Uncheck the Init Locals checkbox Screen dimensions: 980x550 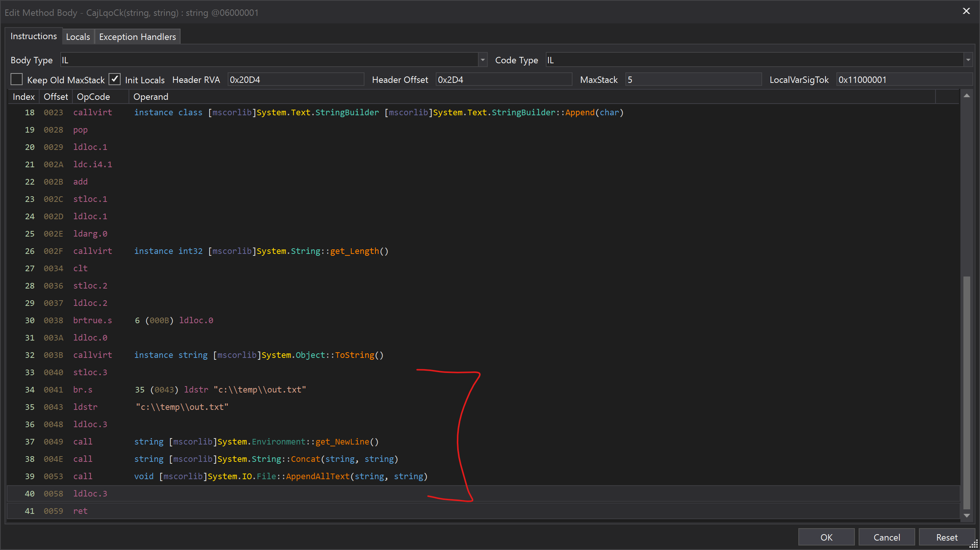115,79
